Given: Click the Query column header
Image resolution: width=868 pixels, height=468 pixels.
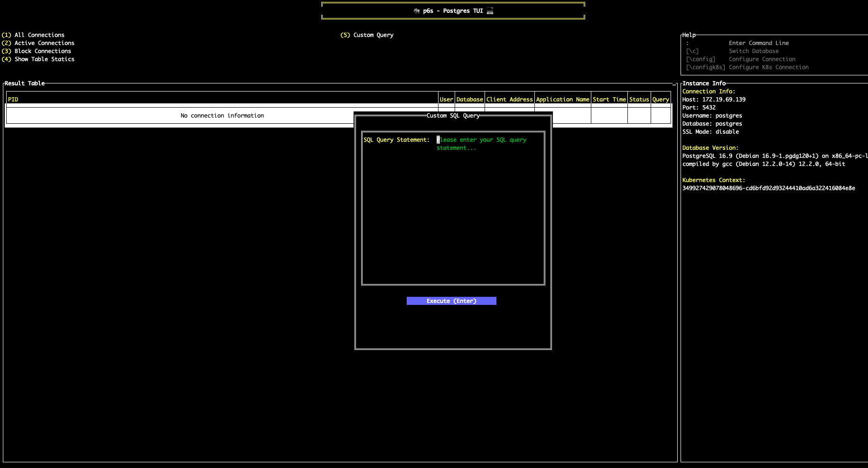Looking at the screenshot, I should (x=661, y=100).
